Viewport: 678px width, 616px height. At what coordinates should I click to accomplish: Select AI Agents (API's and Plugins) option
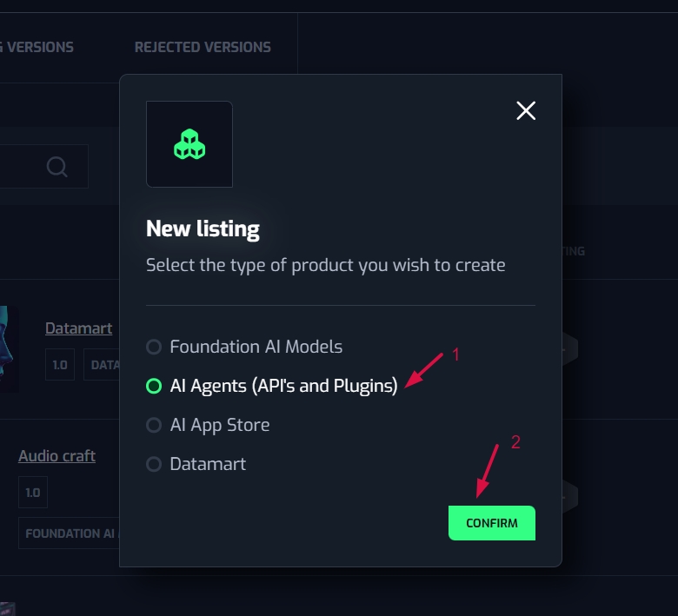[x=154, y=386]
